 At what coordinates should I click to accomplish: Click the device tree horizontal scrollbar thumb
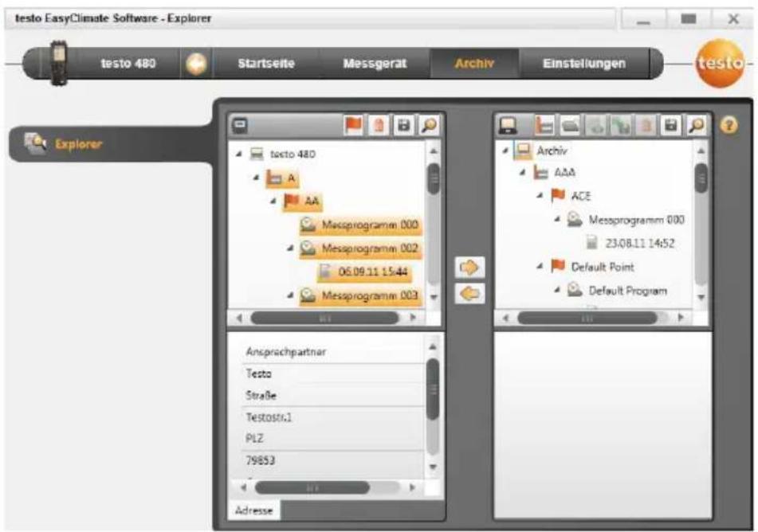[x=325, y=318]
